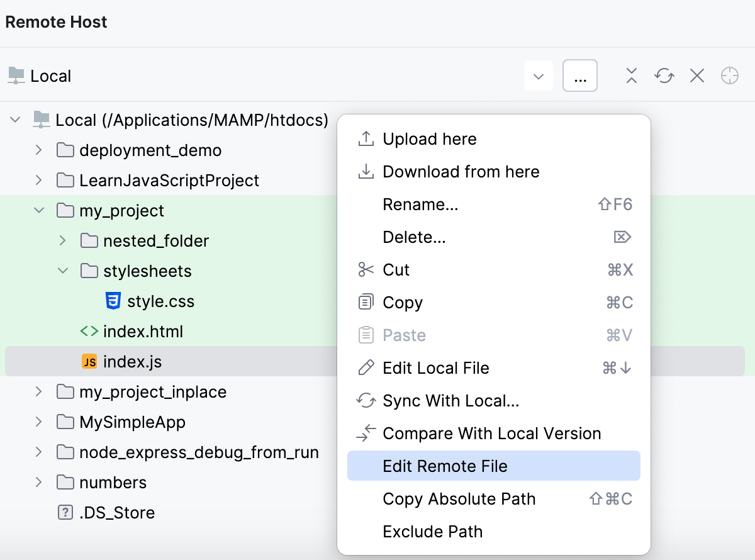
Task: Open the server selection dropdown chevron
Action: point(539,75)
